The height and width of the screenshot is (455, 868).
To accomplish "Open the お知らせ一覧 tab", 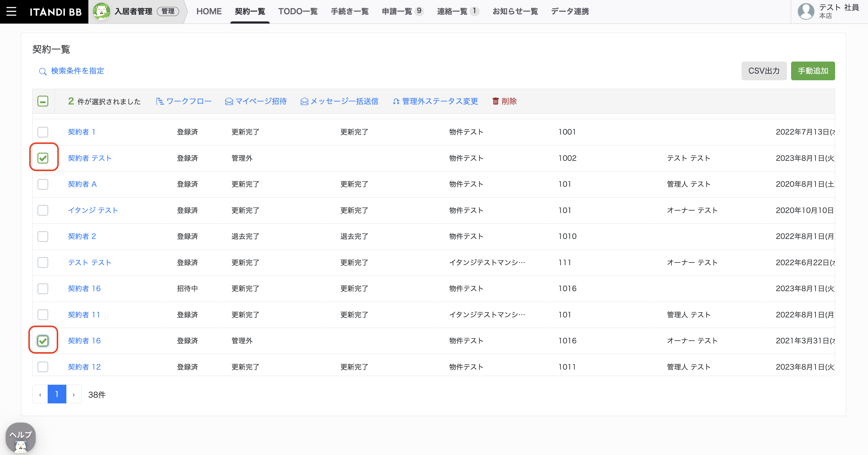I will coord(515,11).
